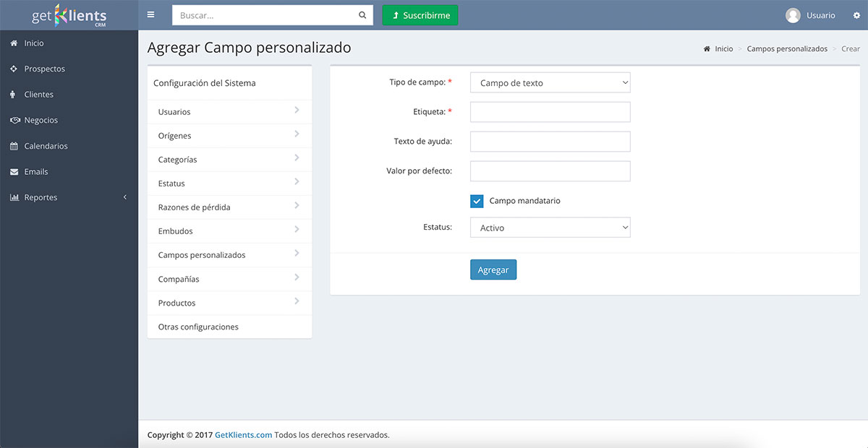Click the Calendarios calendar icon
Viewport: 868px width, 448px height.
pyautogui.click(x=14, y=146)
